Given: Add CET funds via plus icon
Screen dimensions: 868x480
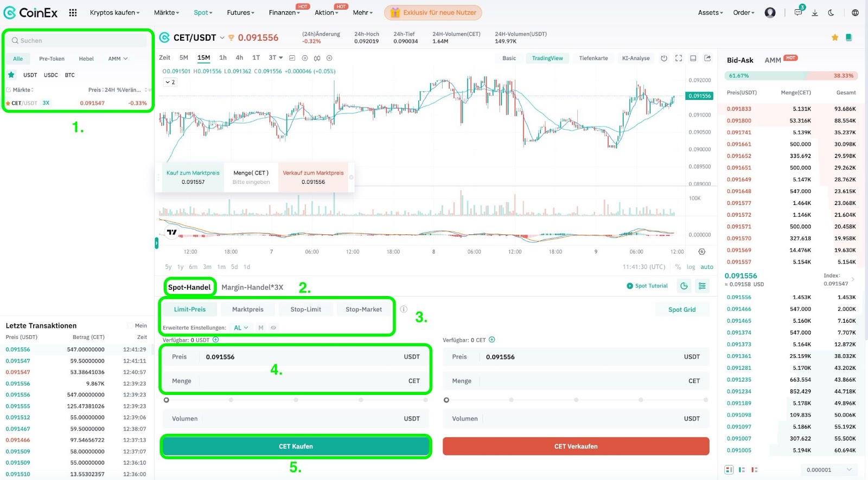Looking at the screenshot, I should pyautogui.click(x=492, y=340).
